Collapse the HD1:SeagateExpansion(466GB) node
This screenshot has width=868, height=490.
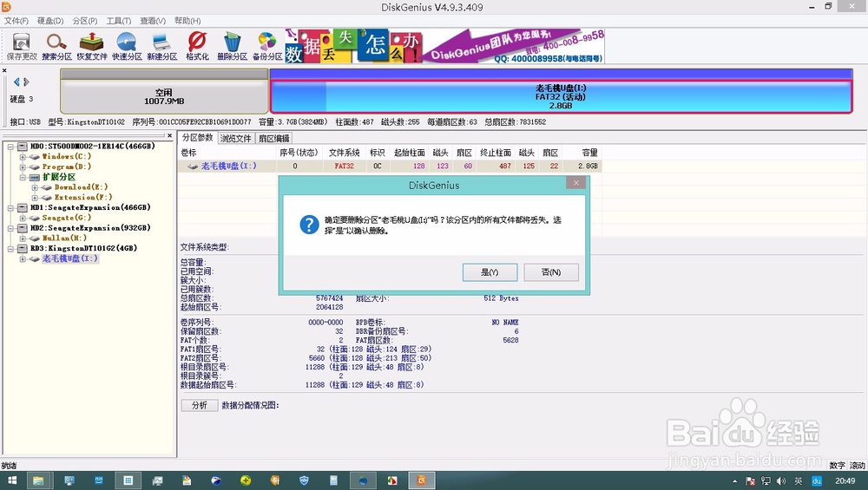[10, 208]
